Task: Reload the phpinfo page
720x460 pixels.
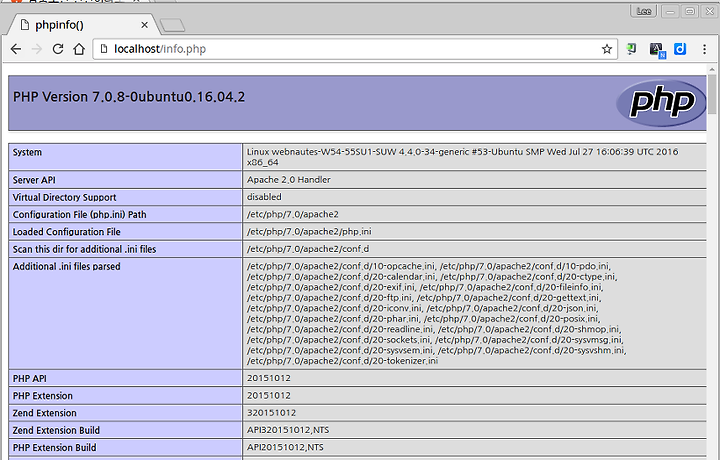Action: (x=58, y=49)
